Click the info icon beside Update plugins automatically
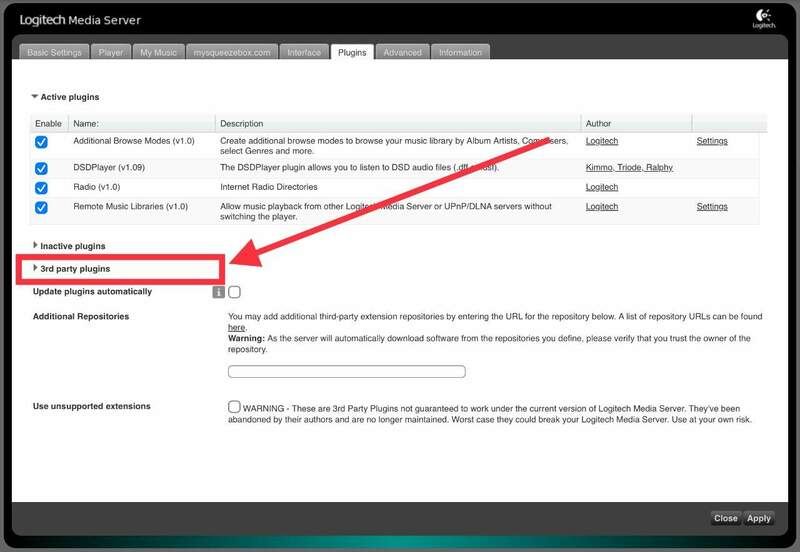The image size is (800, 552). click(218, 292)
